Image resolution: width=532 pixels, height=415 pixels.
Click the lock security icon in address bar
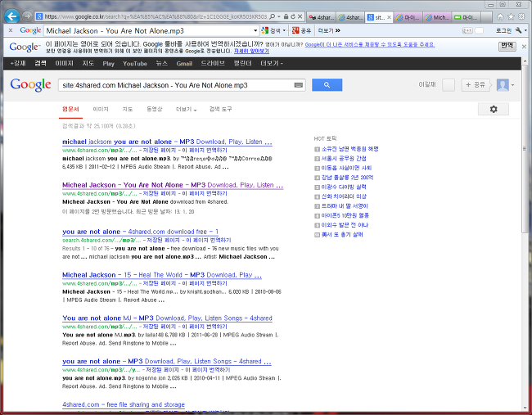click(x=286, y=16)
